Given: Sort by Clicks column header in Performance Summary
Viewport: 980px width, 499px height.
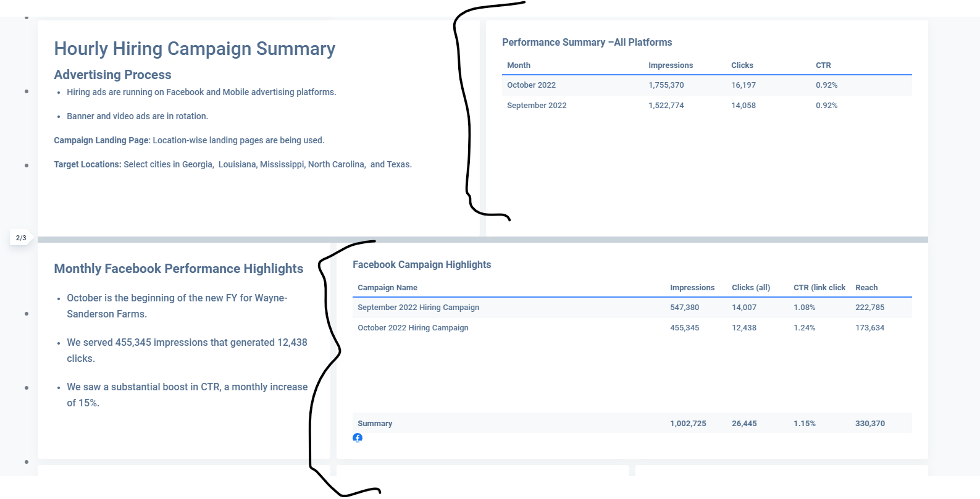Looking at the screenshot, I should pos(742,65).
